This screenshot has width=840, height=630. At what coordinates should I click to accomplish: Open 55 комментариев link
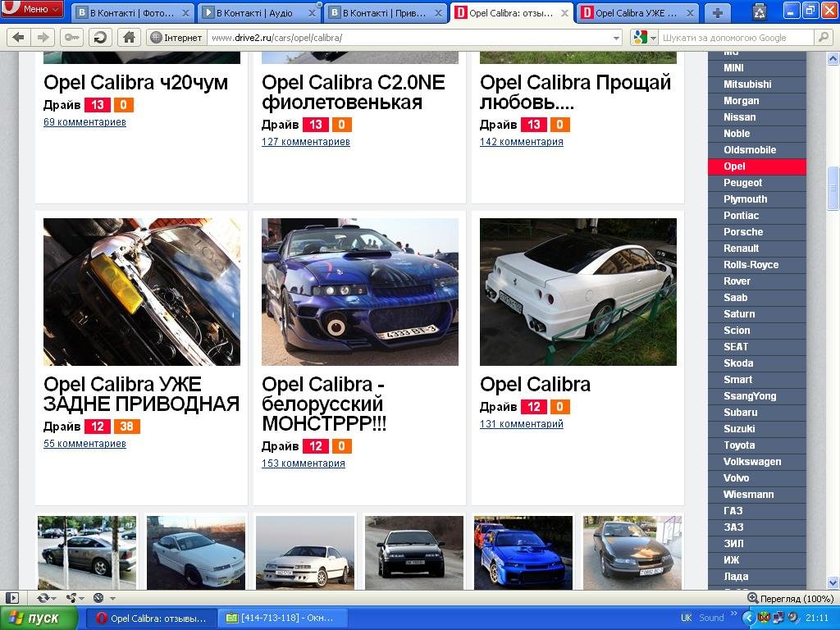84,444
